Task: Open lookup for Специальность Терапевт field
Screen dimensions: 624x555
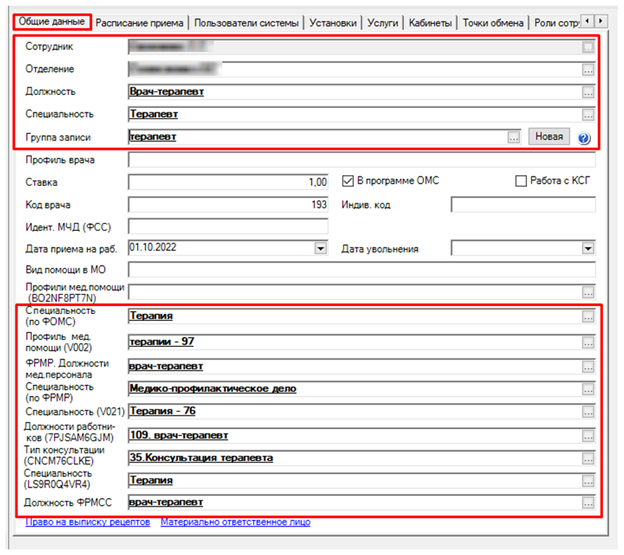Action: [588, 115]
